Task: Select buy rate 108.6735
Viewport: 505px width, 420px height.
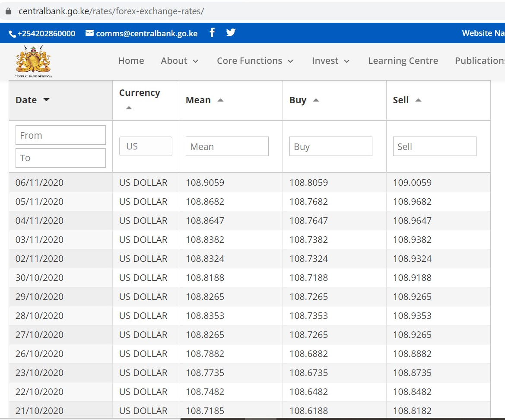Action: (308, 372)
